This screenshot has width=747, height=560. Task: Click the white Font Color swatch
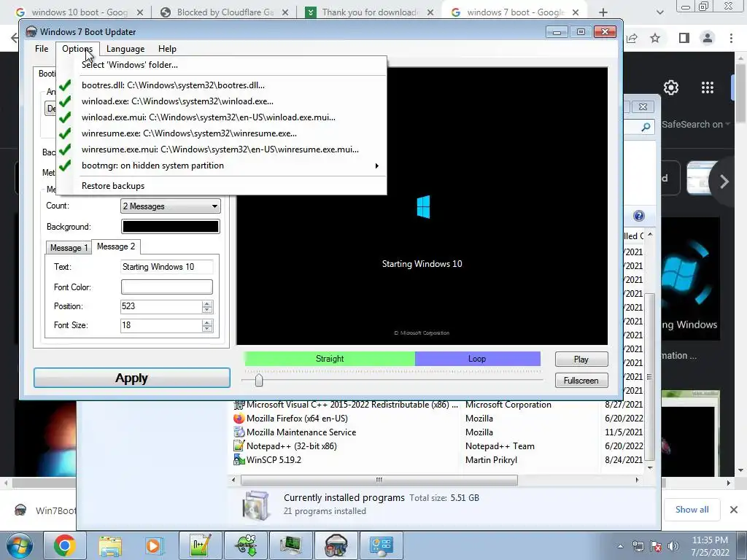[x=167, y=287]
